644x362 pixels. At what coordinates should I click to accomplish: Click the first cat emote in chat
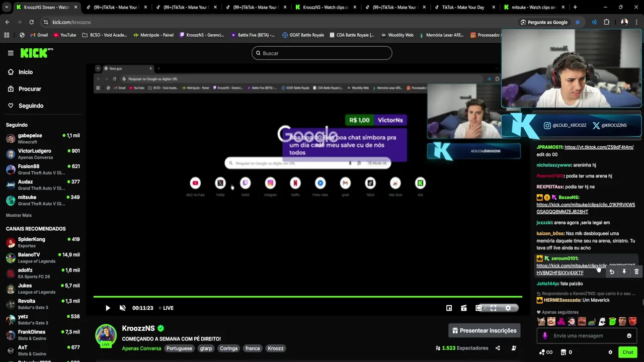click(x=541, y=322)
